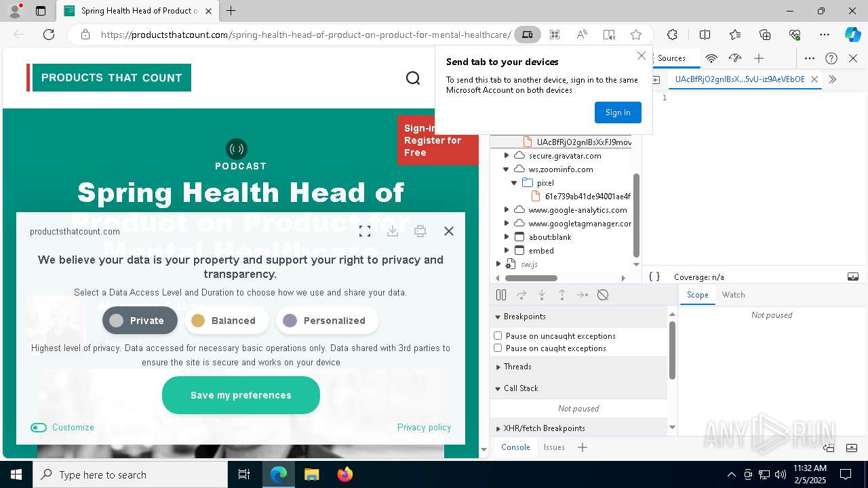This screenshot has height=488, width=868.
Task: Select the Balanced data access level
Action: click(226, 321)
